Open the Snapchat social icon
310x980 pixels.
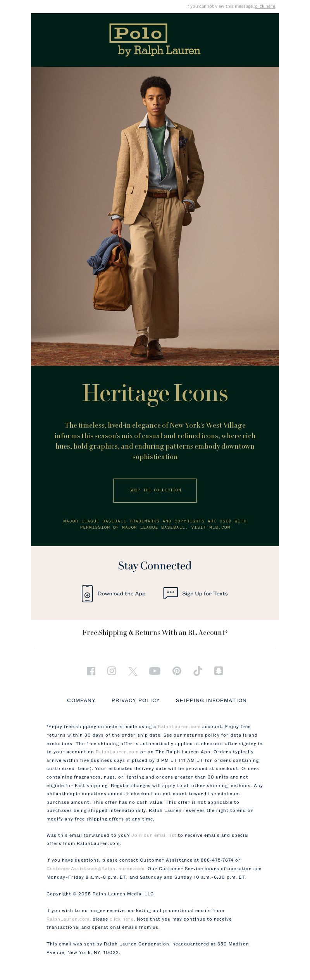pyautogui.click(x=219, y=671)
